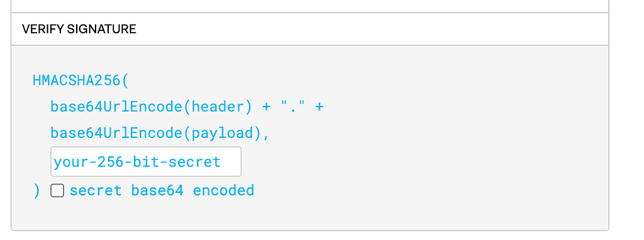Image resolution: width=644 pixels, height=240 pixels.
Task: Click the plus sign right after (header)
Action: pos(267,107)
